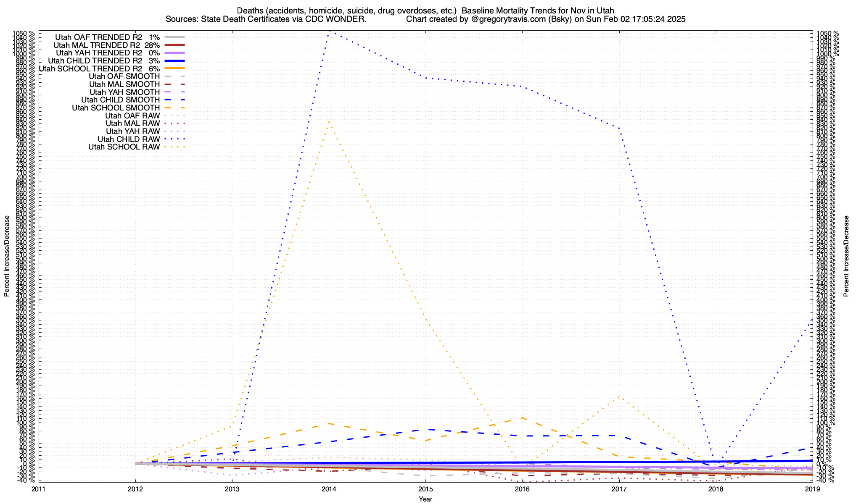Click the blue dotted peak at chart top
Screen dimensions: 861x504
click(330, 31)
